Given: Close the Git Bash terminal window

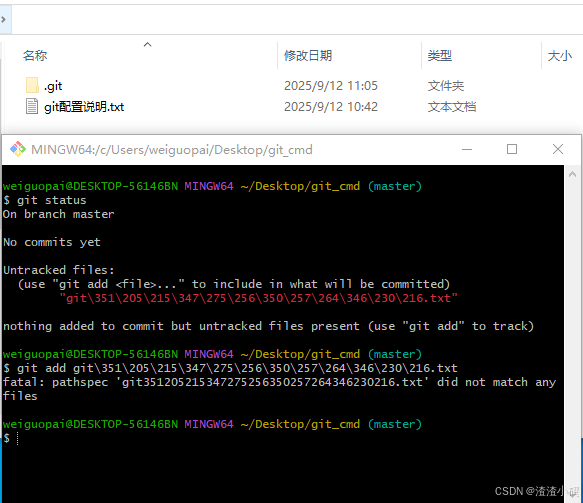Looking at the screenshot, I should point(558,149).
